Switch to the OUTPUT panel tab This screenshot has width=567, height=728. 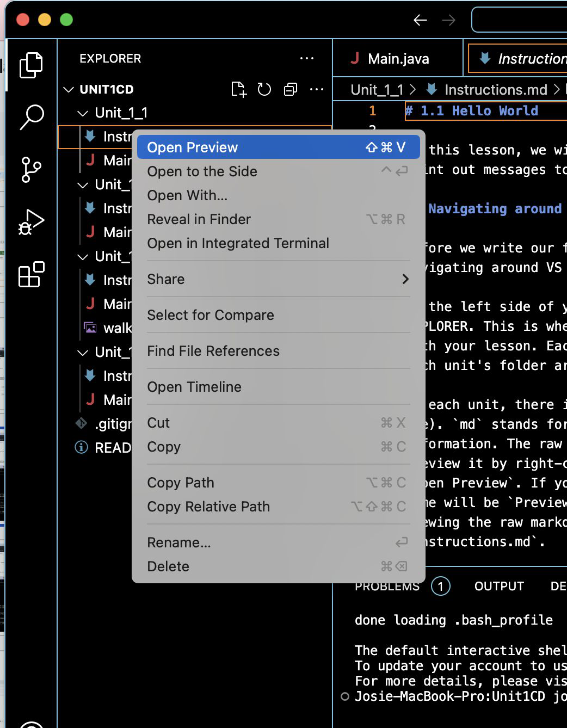(498, 586)
